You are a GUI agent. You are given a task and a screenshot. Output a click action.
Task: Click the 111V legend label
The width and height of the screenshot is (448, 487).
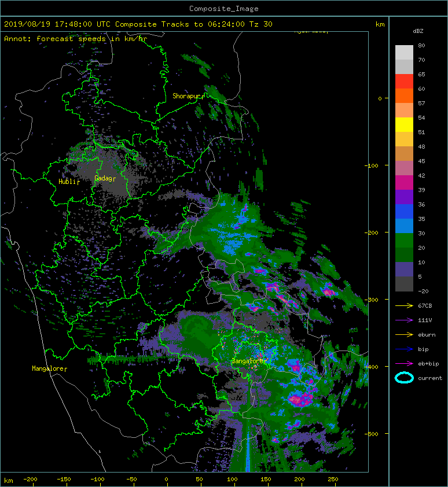[x=425, y=320]
